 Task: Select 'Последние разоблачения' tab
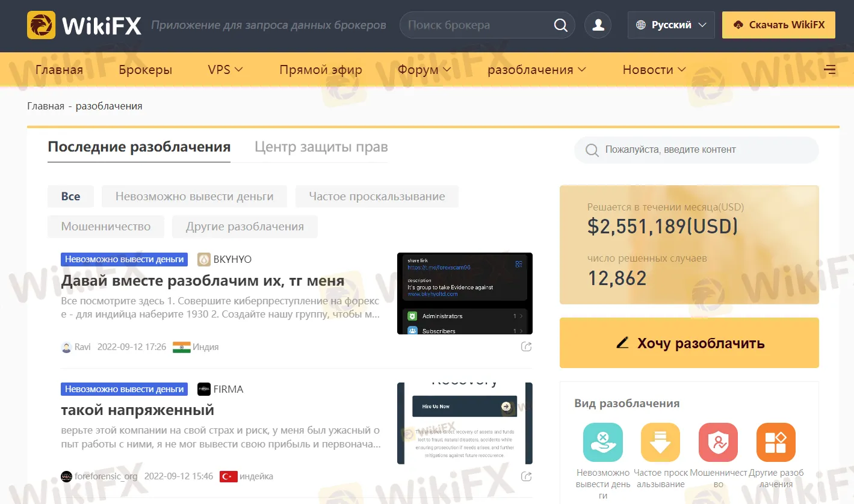point(139,147)
